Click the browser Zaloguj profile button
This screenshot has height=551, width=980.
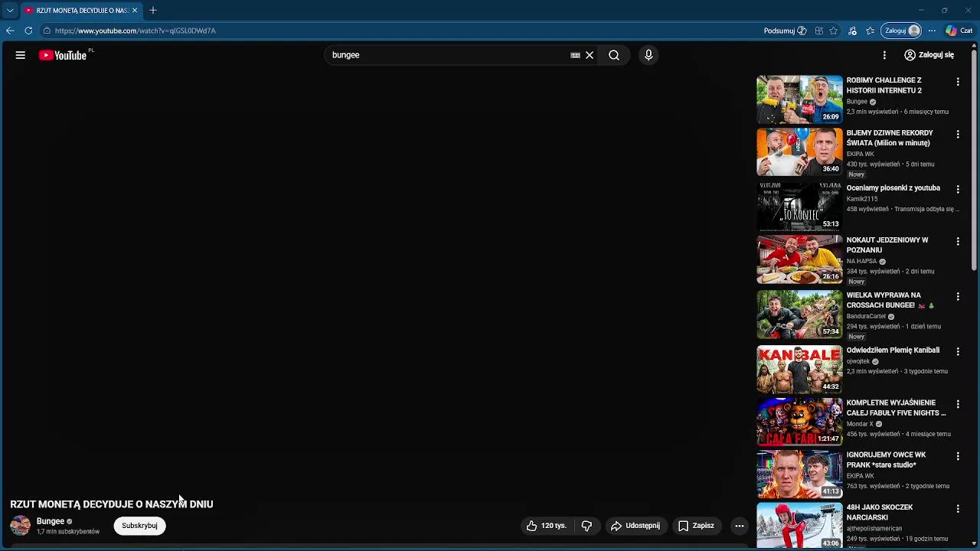click(x=902, y=31)
